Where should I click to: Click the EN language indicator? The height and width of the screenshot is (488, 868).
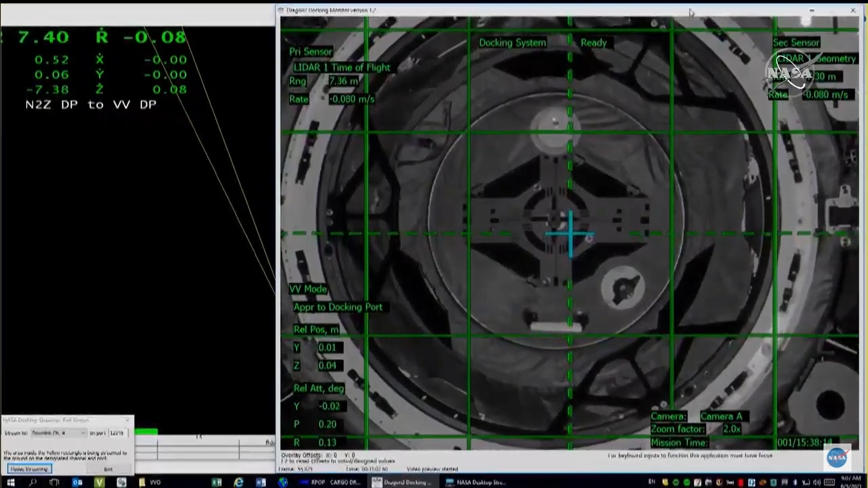651,482
